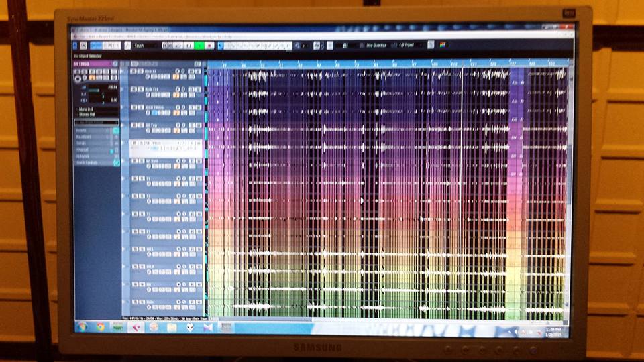
Task: Click the timeline ruler at the cursor position
Action: click(x=464, y=64)
